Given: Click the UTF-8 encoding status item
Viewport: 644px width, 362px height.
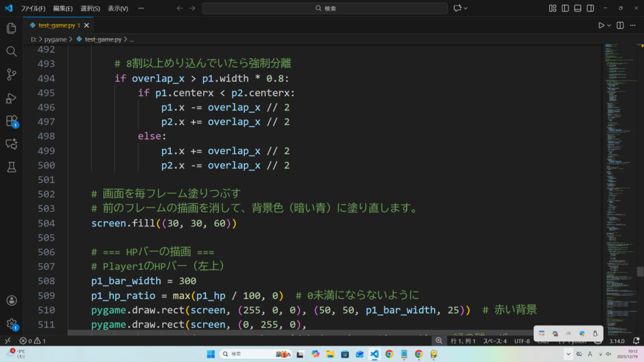Looking at the screenshot, I should pyautogui.click(x=522, y=341).
